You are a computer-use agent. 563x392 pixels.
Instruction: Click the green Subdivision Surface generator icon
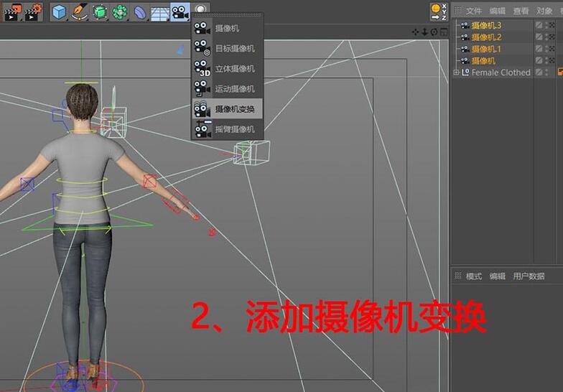[99, 13]
